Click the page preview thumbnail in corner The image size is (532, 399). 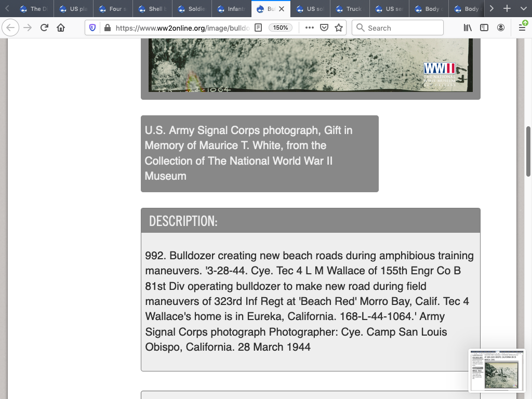tap(497, 370)
